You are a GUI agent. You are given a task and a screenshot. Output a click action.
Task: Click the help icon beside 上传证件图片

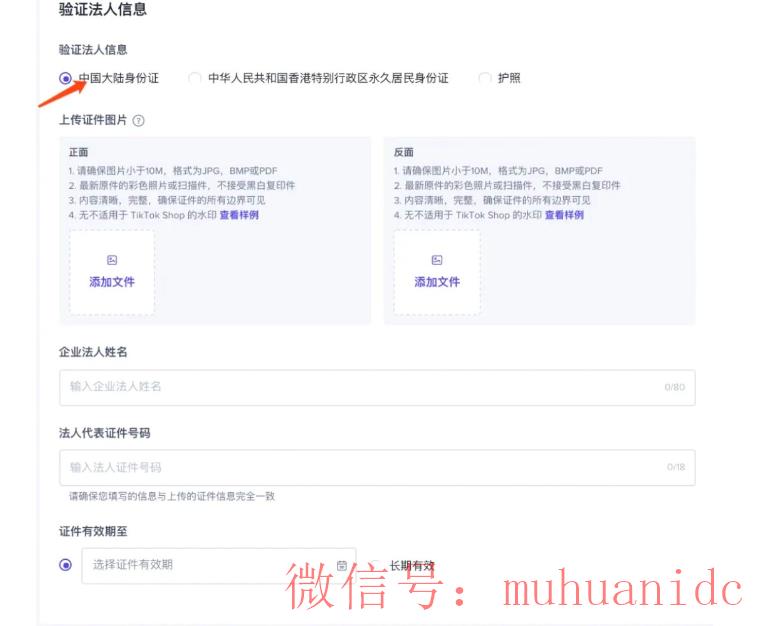138,120
